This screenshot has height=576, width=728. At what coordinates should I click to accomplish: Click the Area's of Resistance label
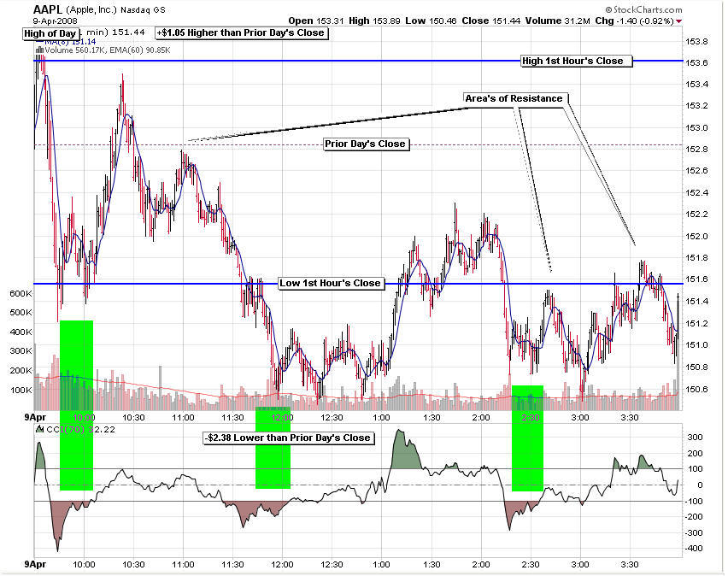(514, 98)
